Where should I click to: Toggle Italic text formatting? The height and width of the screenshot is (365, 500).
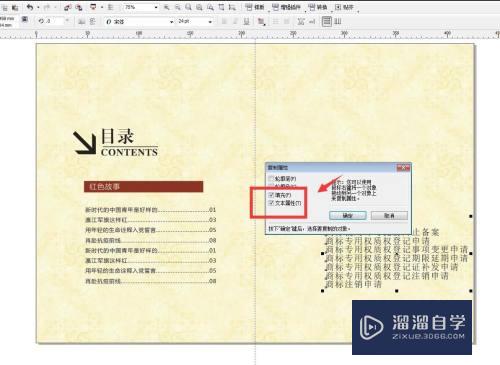[x=235, y=22]
